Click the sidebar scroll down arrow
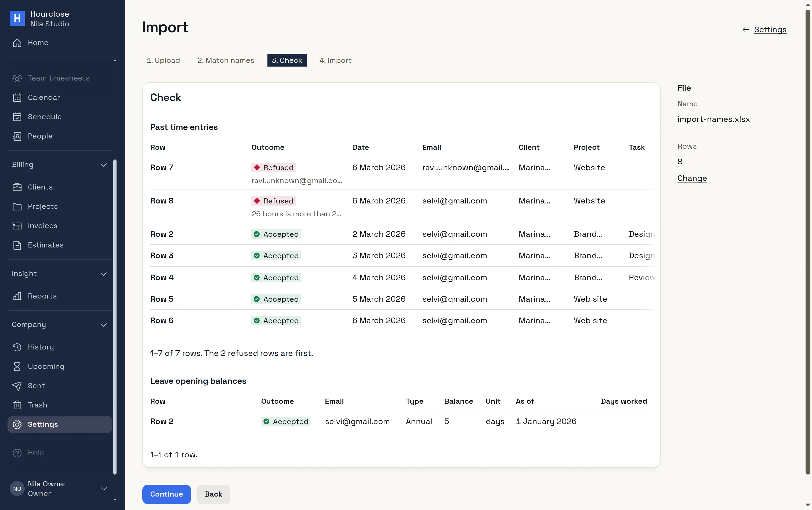Screen dimensions: 812x510 click(115, 500)
